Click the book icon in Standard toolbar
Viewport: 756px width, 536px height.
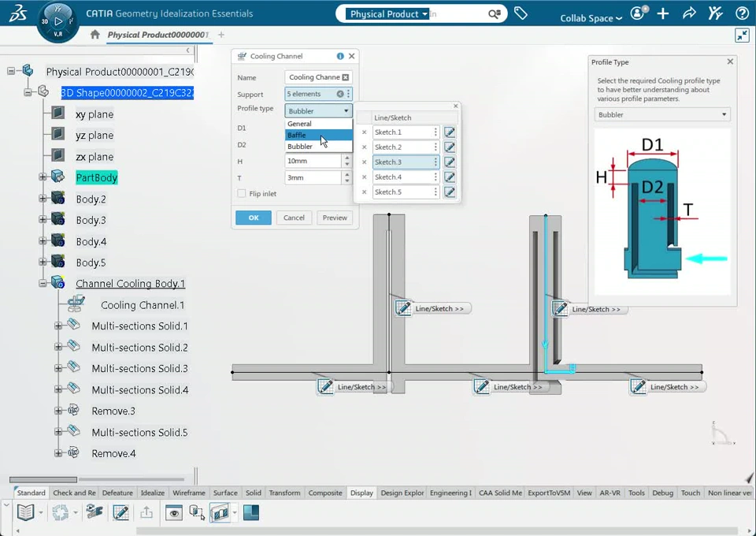(x=25, y=512)
